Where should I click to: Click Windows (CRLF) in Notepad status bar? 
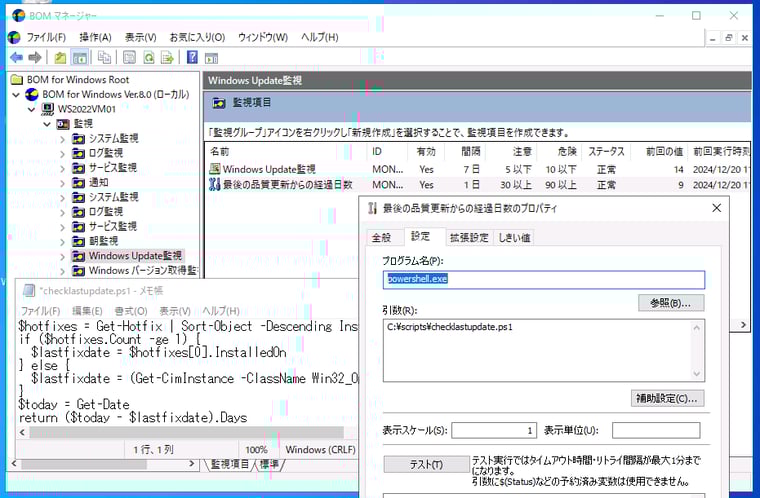pyautogui.click(x=320, y=450)
